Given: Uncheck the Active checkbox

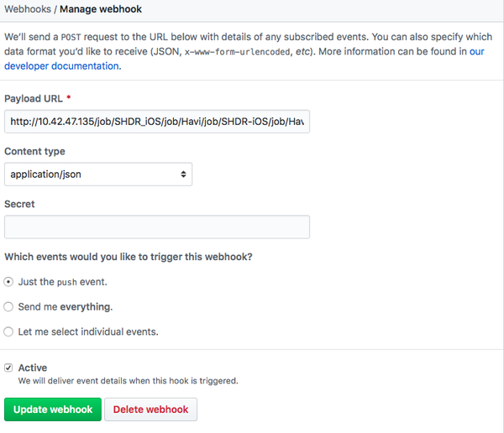Looking at the screenshot, I should point(9,368).
